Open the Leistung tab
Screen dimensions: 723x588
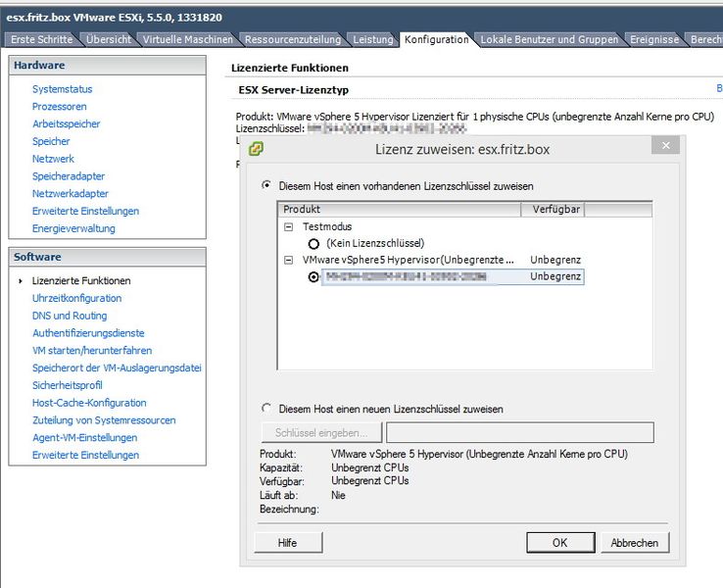tap(373, 39)
